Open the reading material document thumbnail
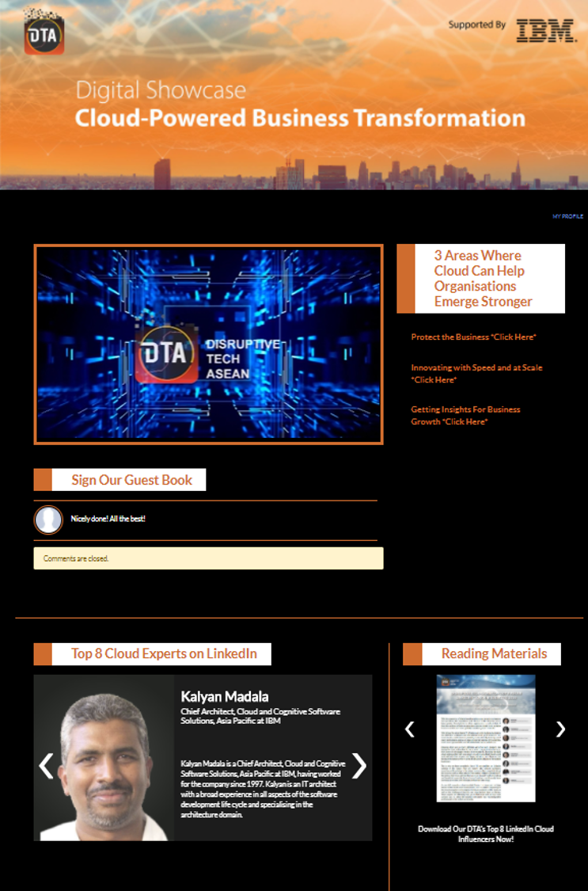588x891 pixels. (x=486, y=738)
